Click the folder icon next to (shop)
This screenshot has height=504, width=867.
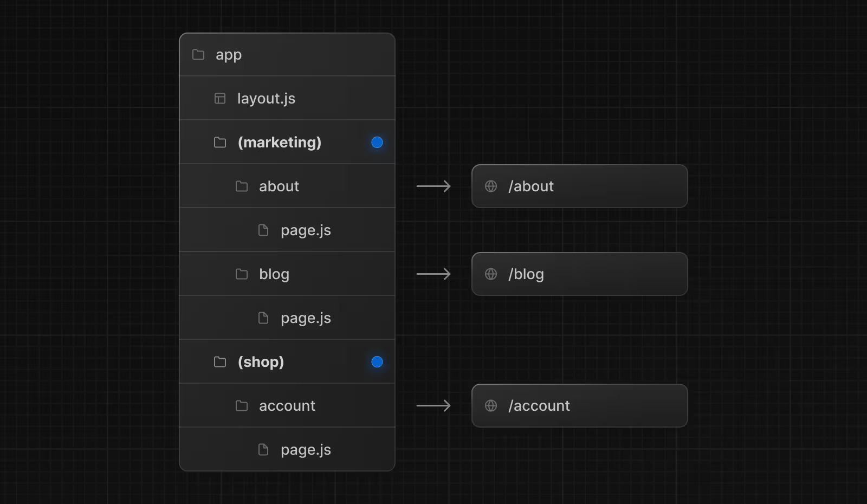tap(219, 361)
